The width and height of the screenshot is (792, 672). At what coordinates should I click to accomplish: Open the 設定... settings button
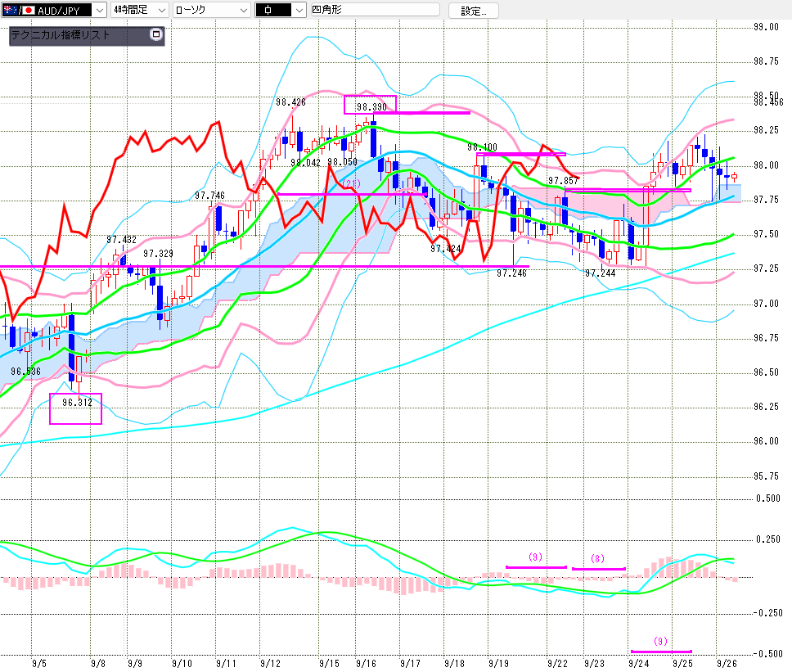coord(479,11)
